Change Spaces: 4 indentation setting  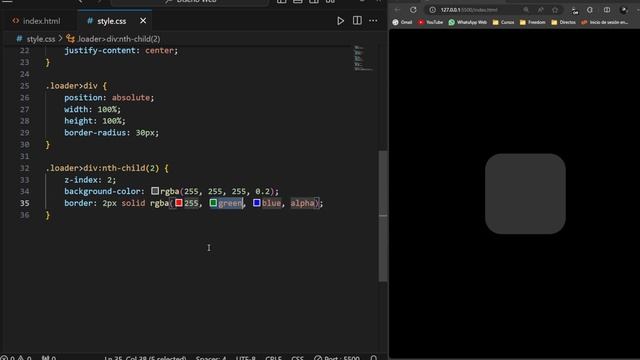(x=211, y=358)
